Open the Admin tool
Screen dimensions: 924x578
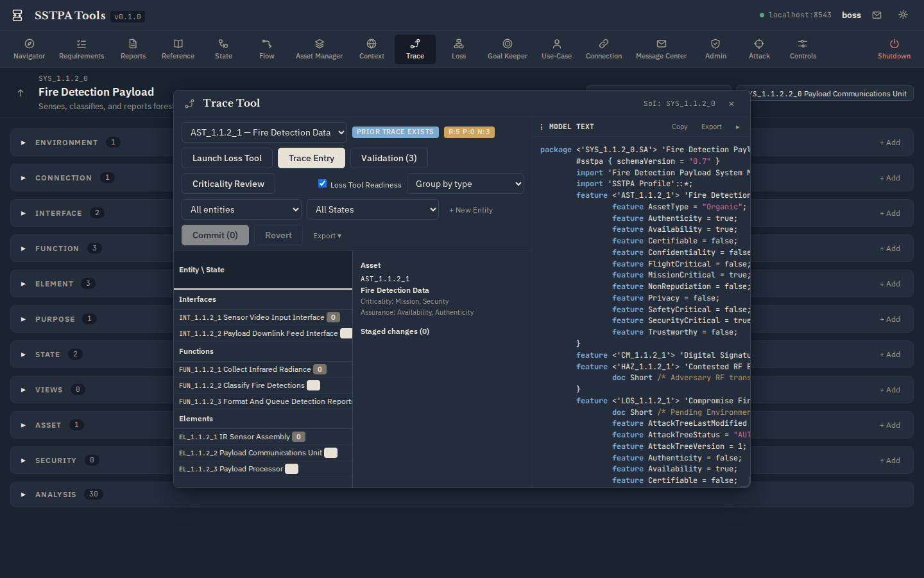click(715, 49)
